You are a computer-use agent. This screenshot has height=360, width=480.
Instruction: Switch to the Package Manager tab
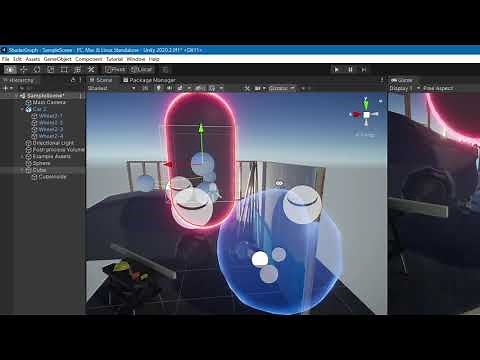pyautogui.click(x=149, y=80)
